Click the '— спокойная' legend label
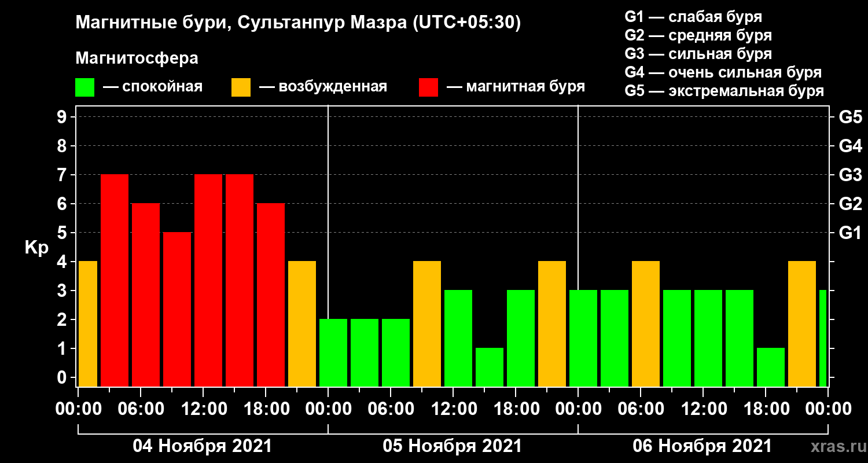This screenshot has height=463, width=868. point(153,87)
